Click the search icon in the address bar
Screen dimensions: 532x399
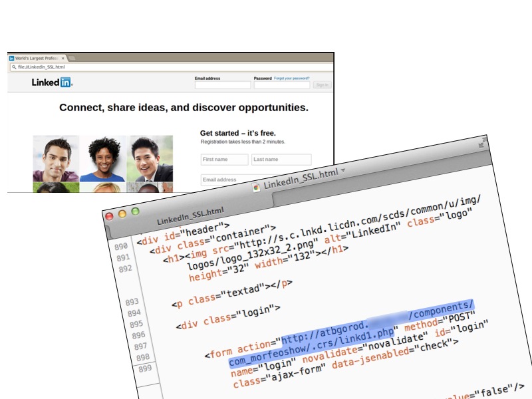(x=12, y=67)
